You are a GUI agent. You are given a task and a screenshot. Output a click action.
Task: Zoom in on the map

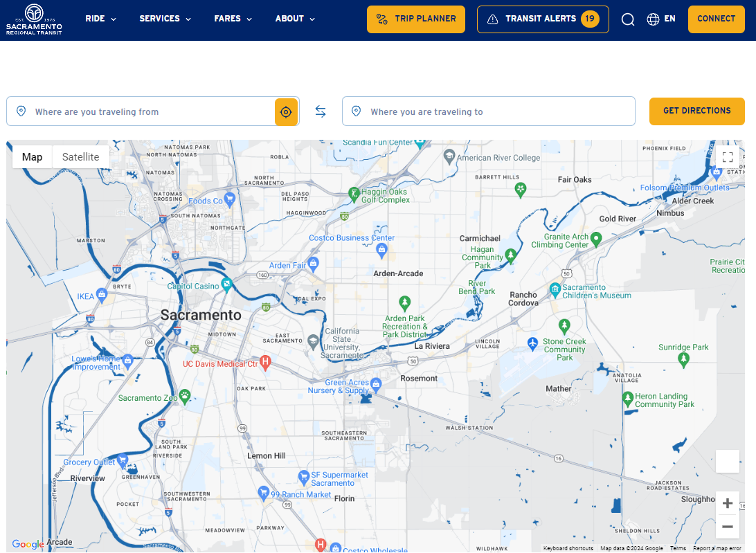click(x=728, y=504)
